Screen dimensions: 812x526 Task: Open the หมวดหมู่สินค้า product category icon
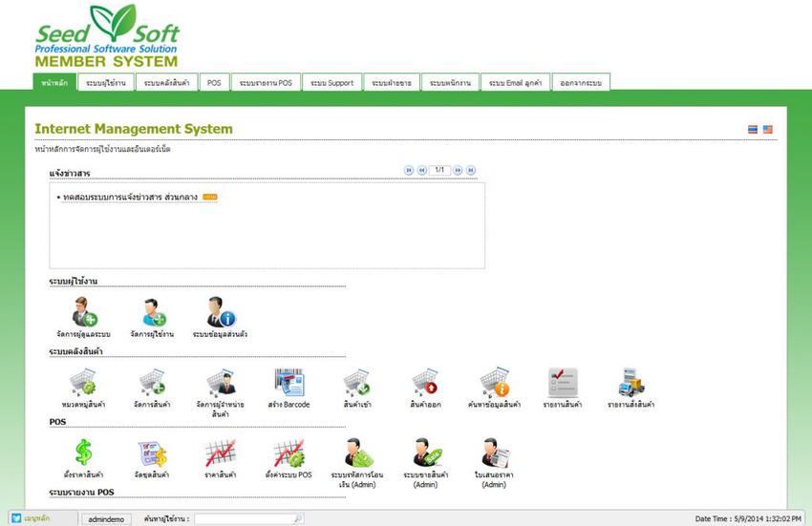83,382
